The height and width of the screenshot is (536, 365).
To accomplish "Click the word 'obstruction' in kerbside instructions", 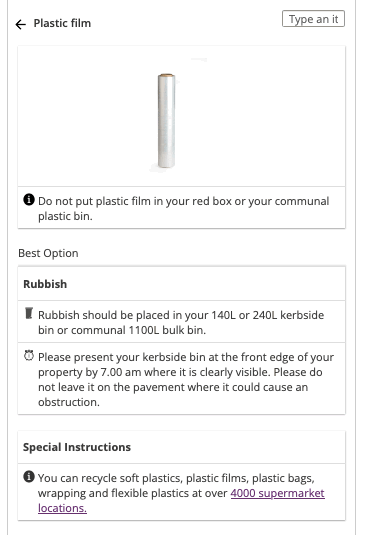I will [x=68, y=402].
